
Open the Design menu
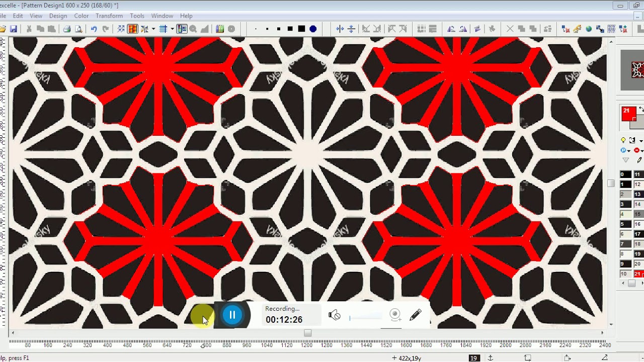(58, 16)
